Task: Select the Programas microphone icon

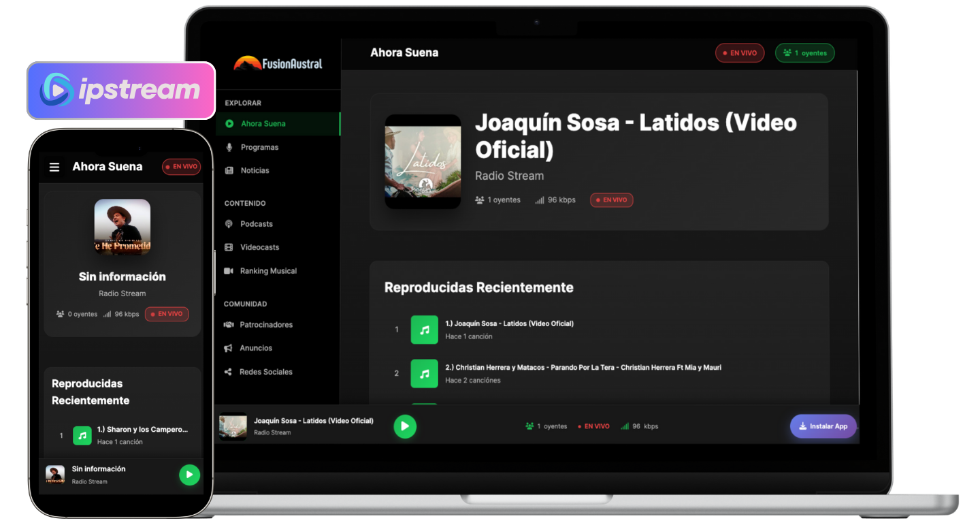Action: [229, 147]
